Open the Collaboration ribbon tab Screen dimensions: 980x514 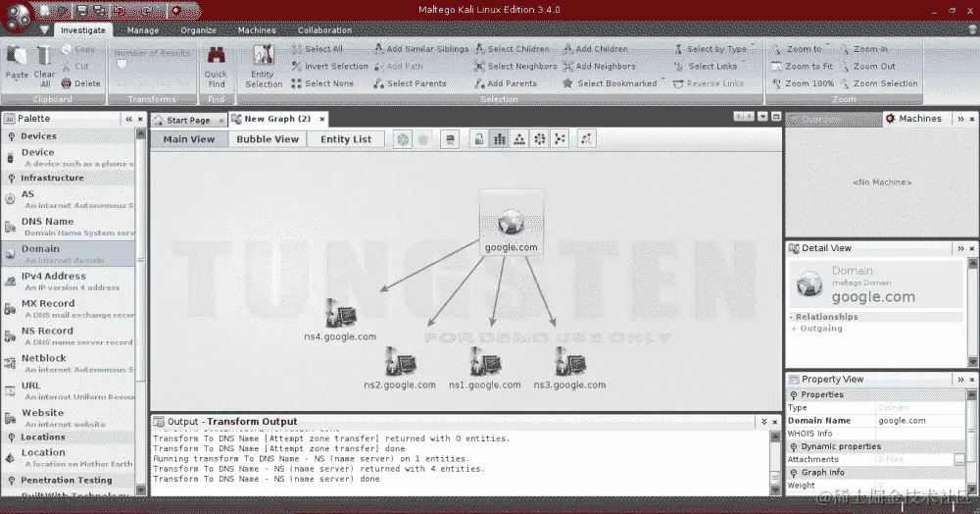[324, 30]
